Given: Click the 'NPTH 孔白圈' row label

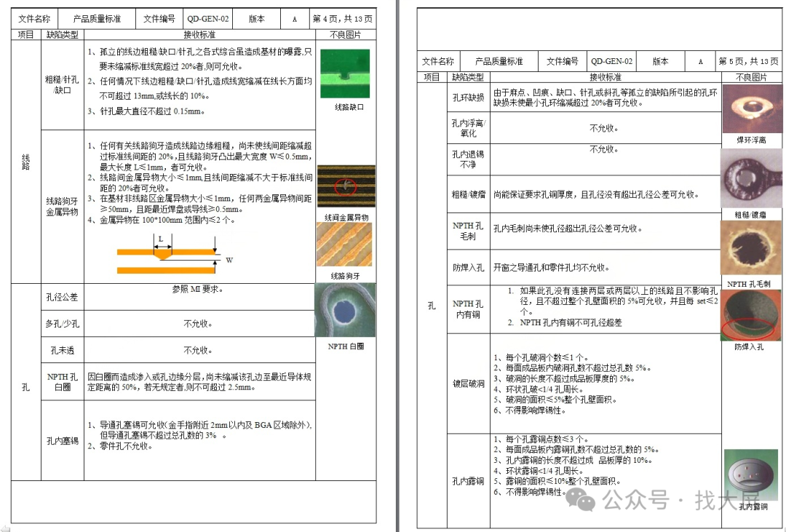Looking at the screenshot, I should (x=62, y=381).
